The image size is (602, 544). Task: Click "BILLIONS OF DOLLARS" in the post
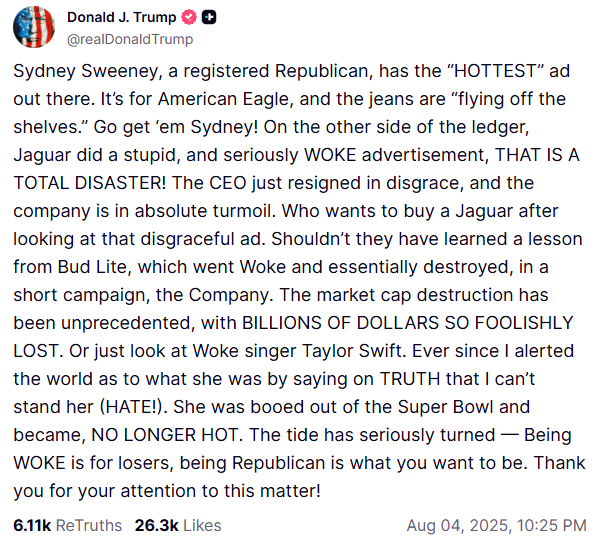(340, 323)
